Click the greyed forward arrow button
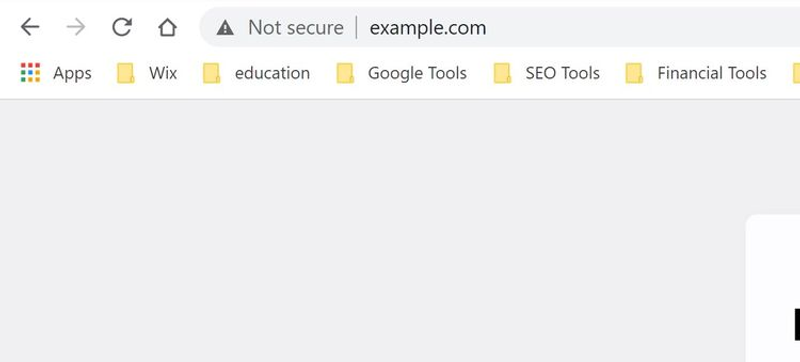800x362 pixels. (x=76, y=27)
